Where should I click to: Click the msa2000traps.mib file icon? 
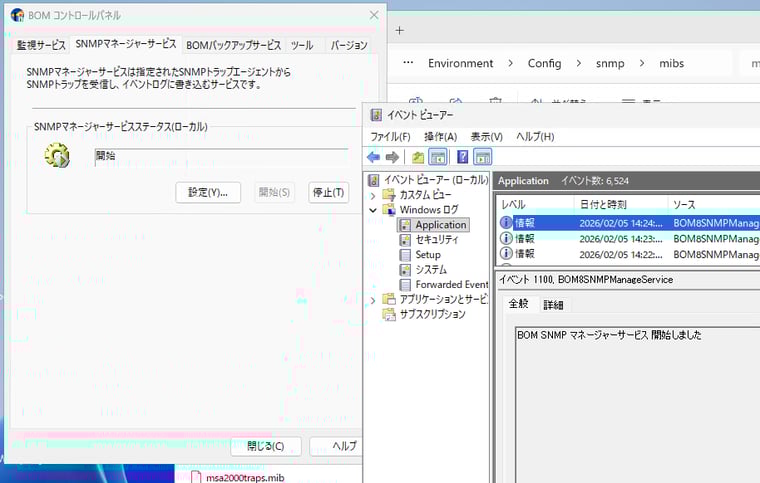[196, 477]
